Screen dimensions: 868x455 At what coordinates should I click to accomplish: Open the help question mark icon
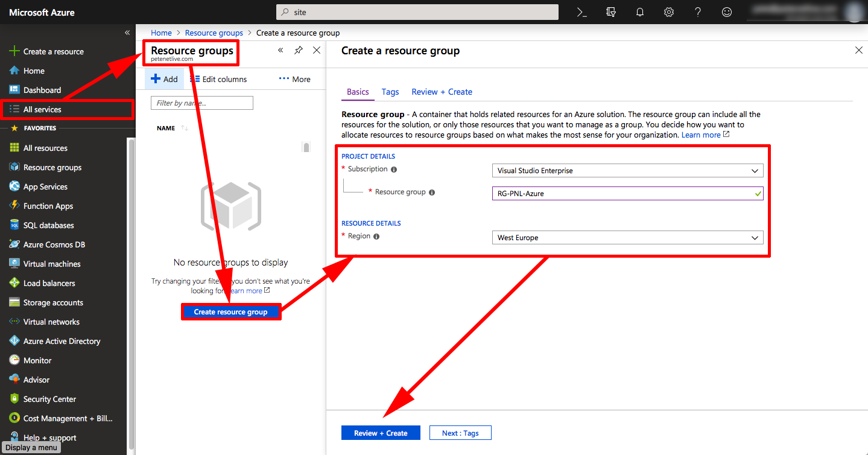698,12
